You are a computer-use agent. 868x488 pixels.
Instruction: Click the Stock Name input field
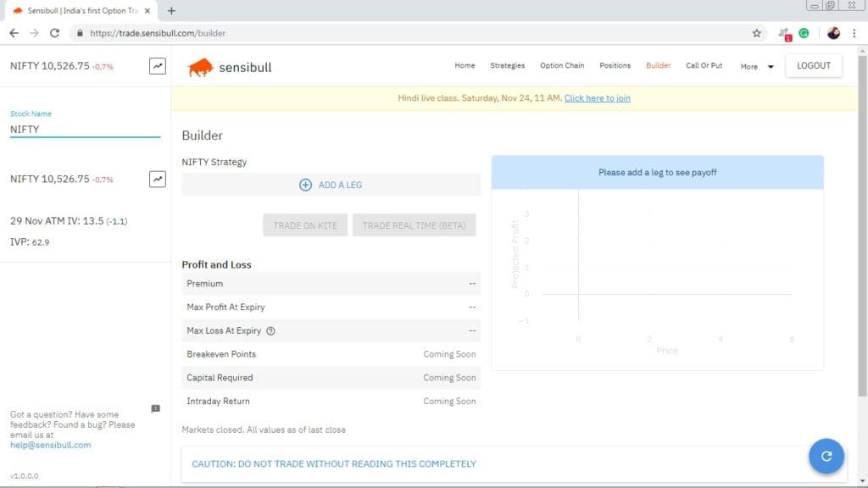click(x=85, y=130)
